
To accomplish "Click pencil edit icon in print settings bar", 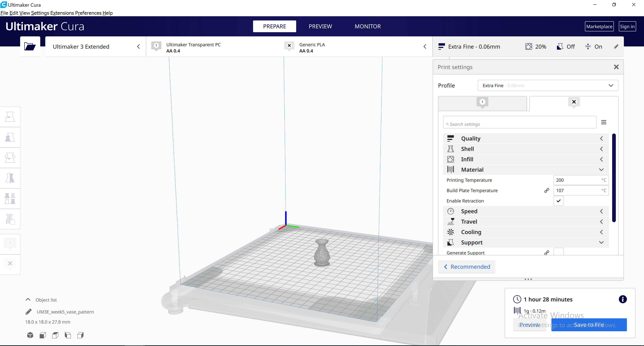I will click(x=616, y=46).
